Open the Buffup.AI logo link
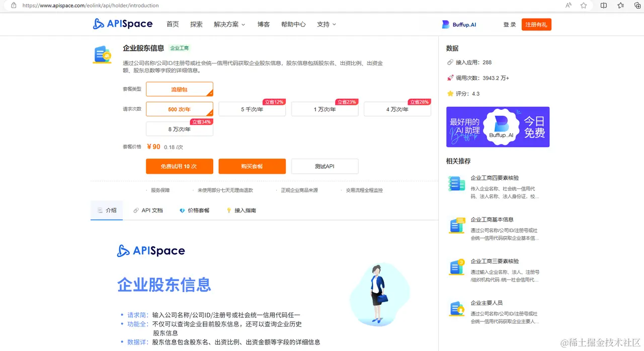 [x=459, y=24]
